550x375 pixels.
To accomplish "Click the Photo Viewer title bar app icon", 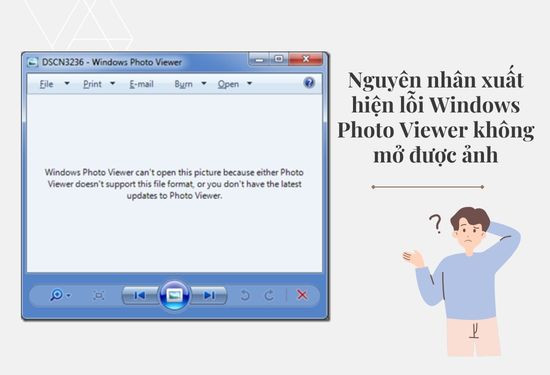I will pos(33,62).
